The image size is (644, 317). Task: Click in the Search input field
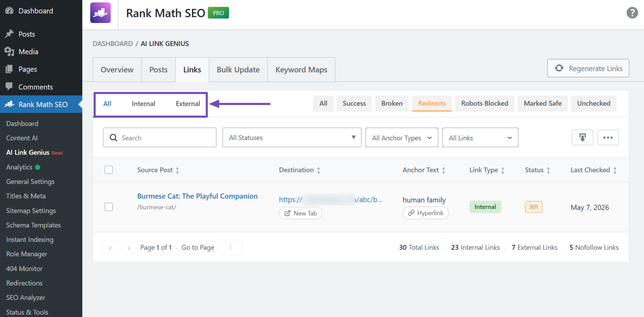(x=160, y=138)
